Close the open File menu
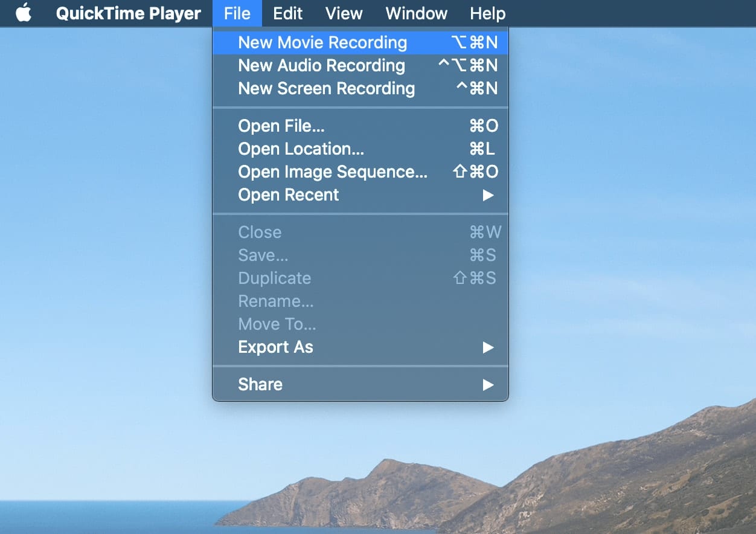 [x=237, y=13]
